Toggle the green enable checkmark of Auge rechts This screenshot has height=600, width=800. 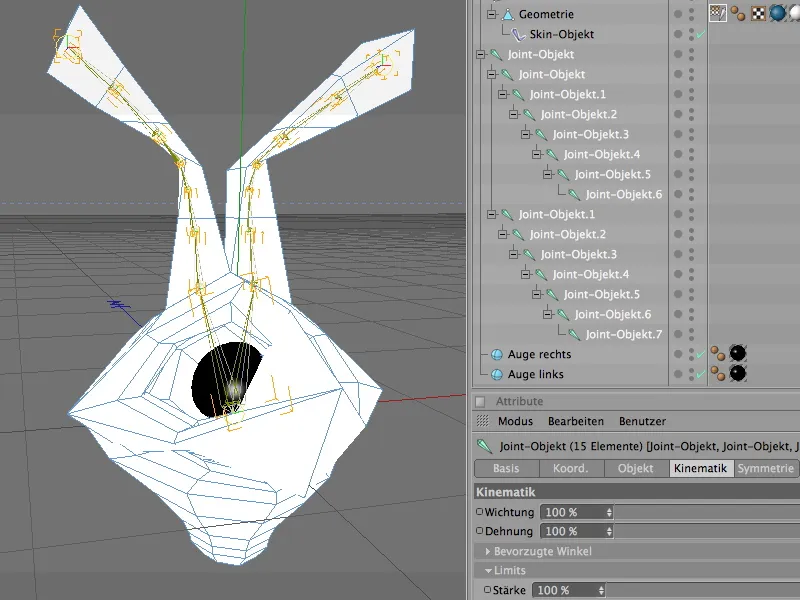(701, 354)
